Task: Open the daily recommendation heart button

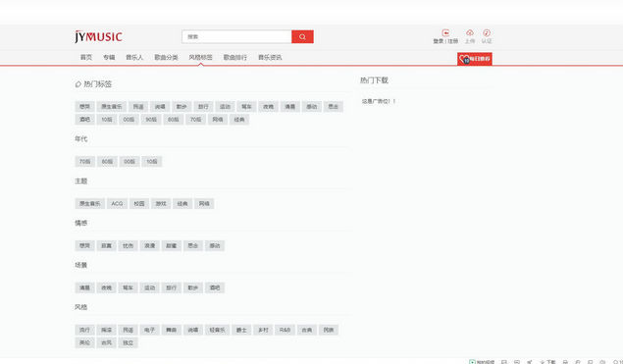Action: click(475, 59)
